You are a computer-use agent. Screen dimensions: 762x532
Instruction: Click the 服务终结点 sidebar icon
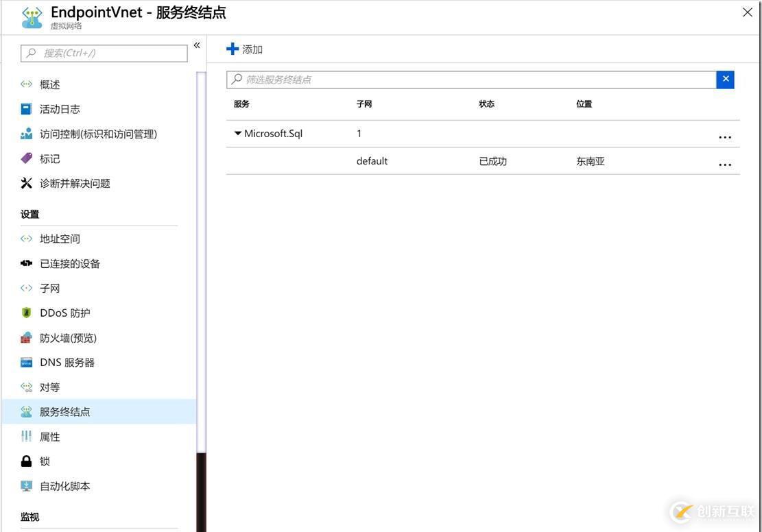(x=26, y=412)
